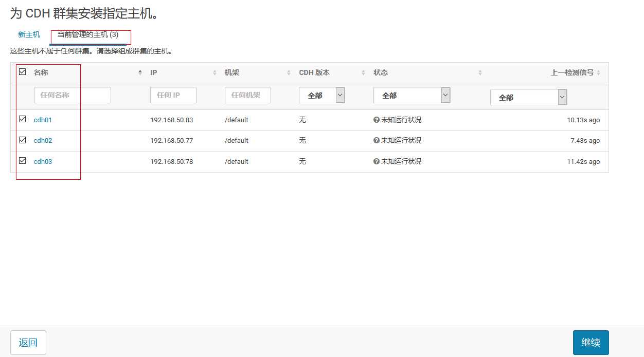Image resolution: width=644 pixels, height=357 pixels.
Task: Select the 当前管理的主机 (3) tab
Action: 88,35
